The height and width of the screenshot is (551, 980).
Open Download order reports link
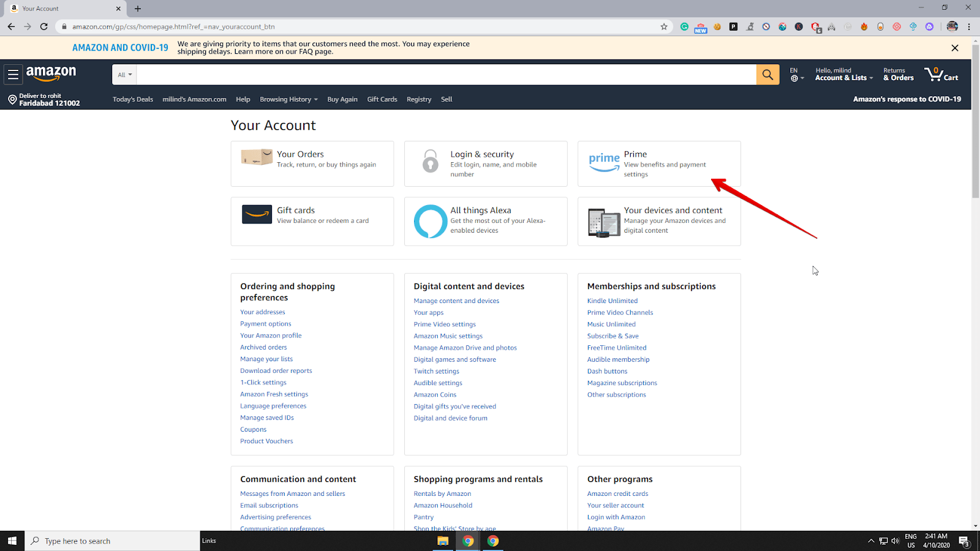coord(276,371)
